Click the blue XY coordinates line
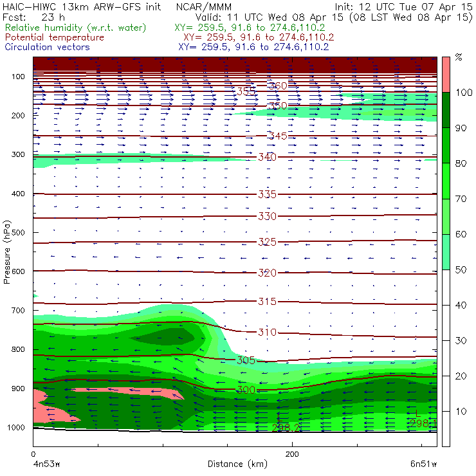The image size is (476, 476). pyautogui.click(x=253, y=47)
